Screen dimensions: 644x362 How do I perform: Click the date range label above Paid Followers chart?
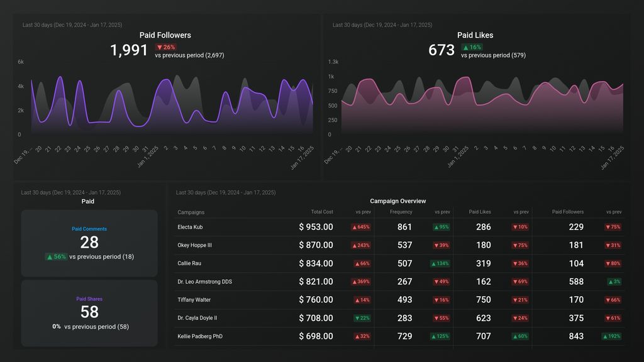click(72, 25)
